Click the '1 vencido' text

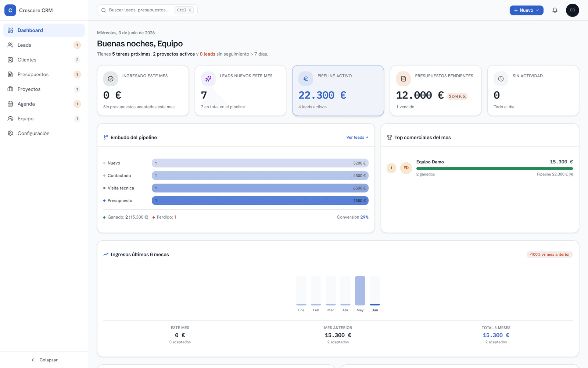tap(405, 107)
